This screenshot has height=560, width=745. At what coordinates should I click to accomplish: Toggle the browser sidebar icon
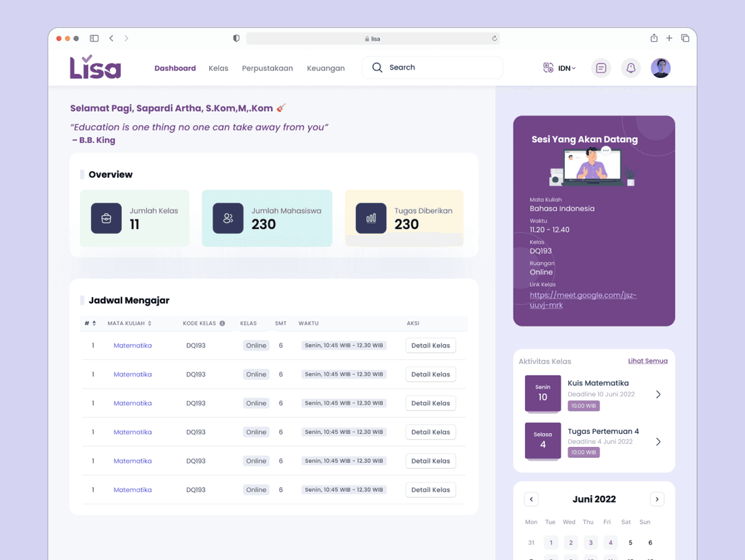(x=94, y=39)
